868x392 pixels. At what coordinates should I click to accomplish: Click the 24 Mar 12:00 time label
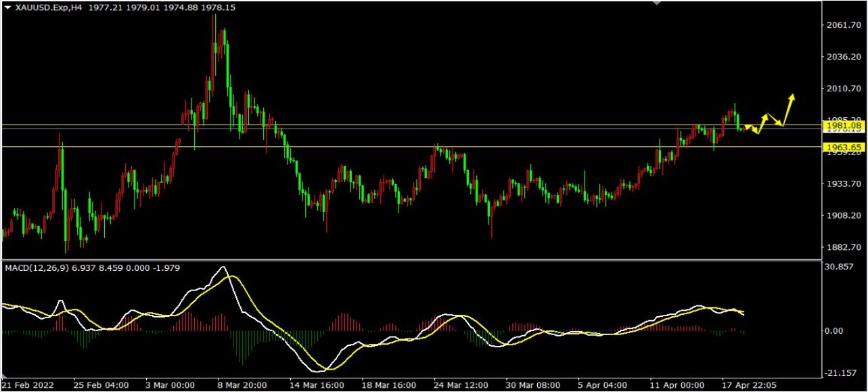click(x=461, y=385)
